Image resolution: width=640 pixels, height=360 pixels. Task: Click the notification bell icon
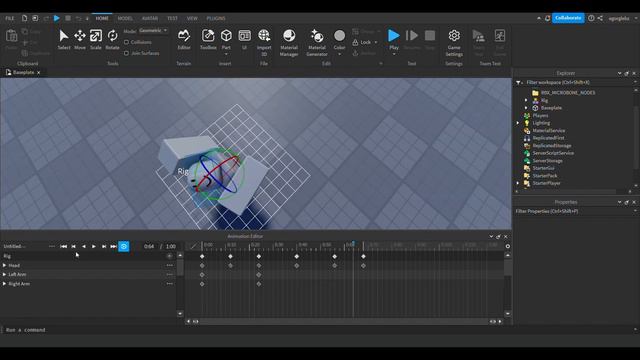(x=547, y=18)
